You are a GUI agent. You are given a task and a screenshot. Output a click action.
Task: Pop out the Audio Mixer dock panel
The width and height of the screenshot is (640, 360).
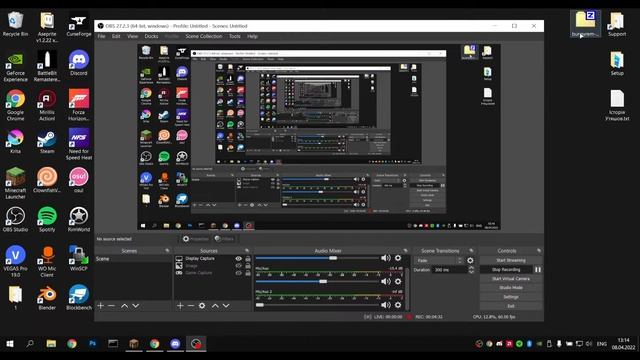(x=405, y=251)
